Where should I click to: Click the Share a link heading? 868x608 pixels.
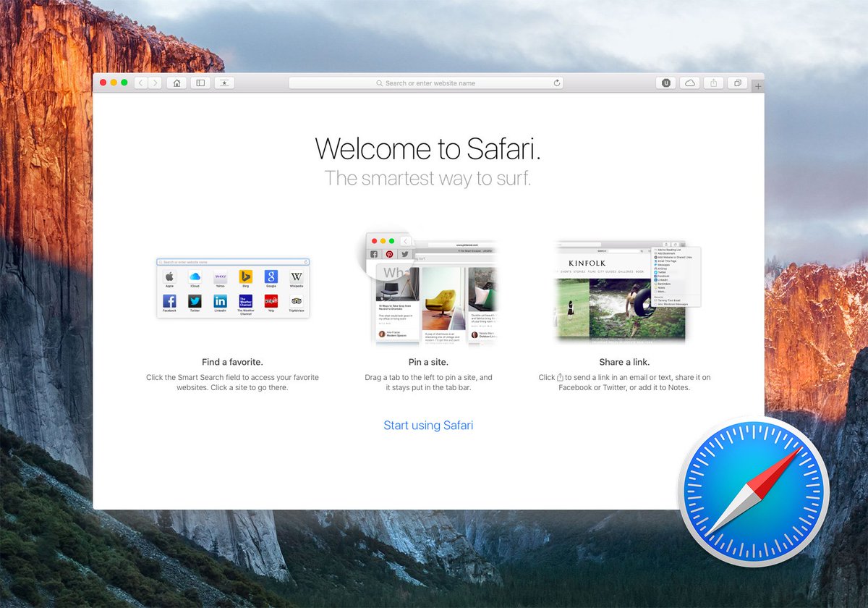point(624,362)
